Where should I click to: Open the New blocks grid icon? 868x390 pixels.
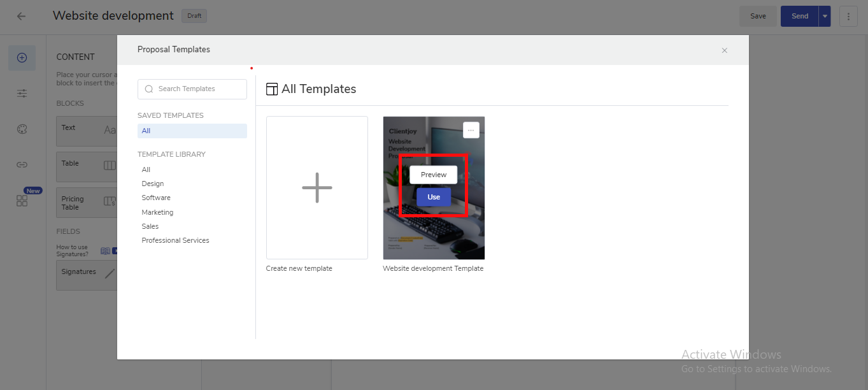point(22,201)
